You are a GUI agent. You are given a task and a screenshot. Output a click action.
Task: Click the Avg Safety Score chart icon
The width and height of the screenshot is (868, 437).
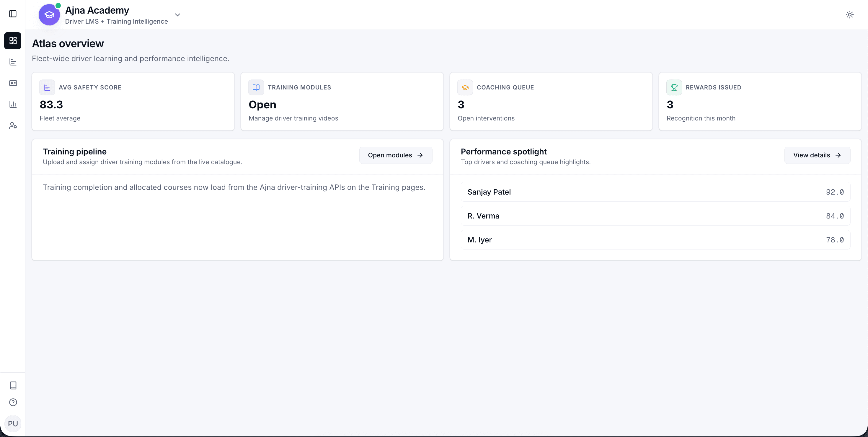coord(47,88)
